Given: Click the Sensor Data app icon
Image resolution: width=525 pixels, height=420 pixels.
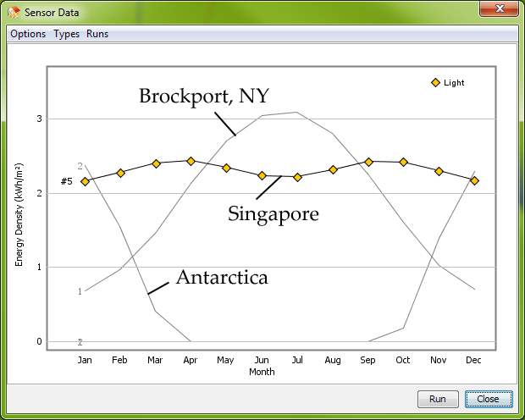Looking at the screenshot, I should point(14,13).
